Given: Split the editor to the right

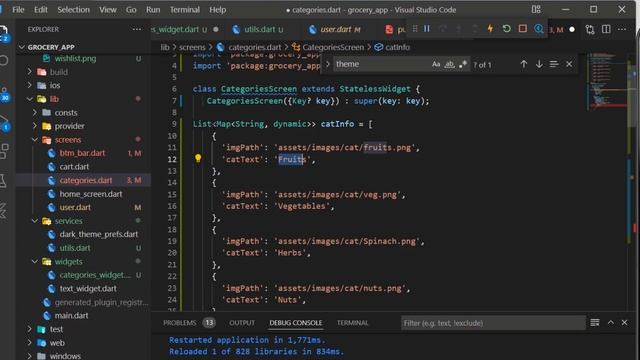Looking at the screenshot, I should (x=606, y=29).
